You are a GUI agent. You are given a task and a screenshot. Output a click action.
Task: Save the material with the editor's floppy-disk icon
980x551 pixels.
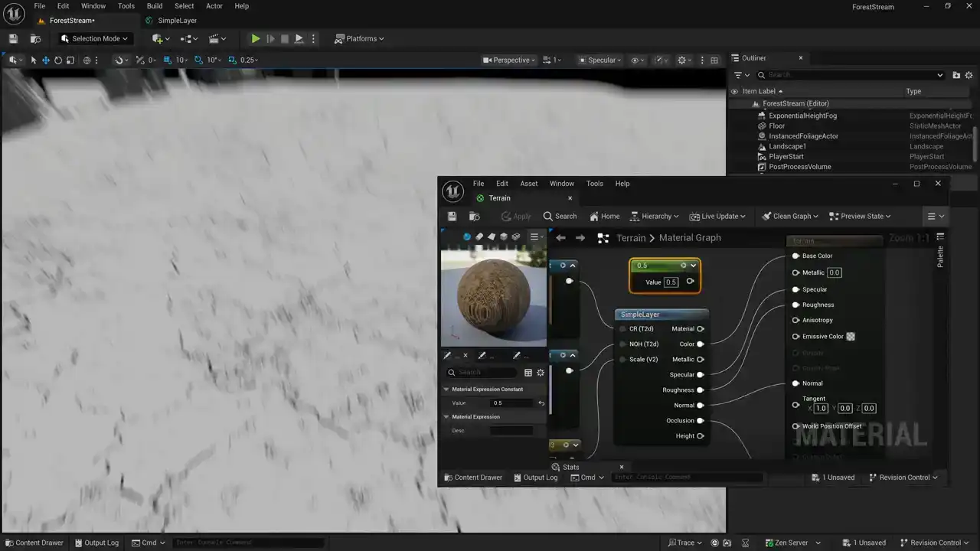tap(452, 217)
